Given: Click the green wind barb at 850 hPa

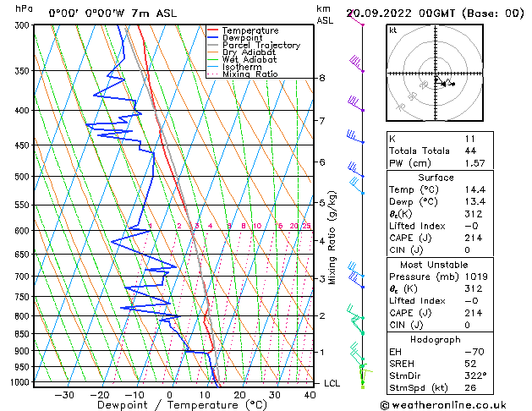Looking at the screenshot, I should coord(357,326).
